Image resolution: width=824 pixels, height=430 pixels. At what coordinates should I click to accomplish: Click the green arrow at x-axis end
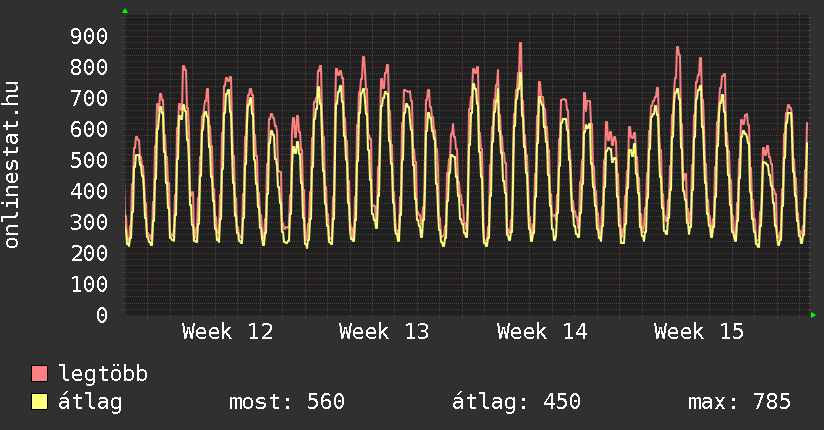[813, 315]
